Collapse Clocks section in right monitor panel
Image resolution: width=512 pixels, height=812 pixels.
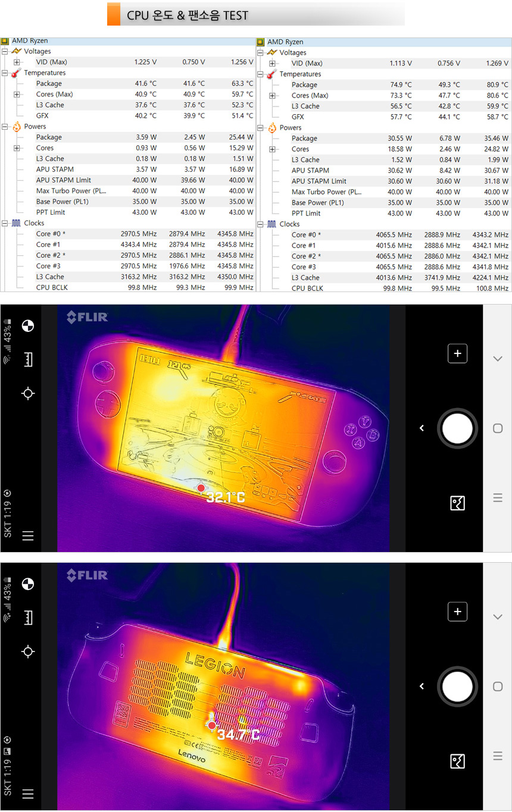click(260, 224)
